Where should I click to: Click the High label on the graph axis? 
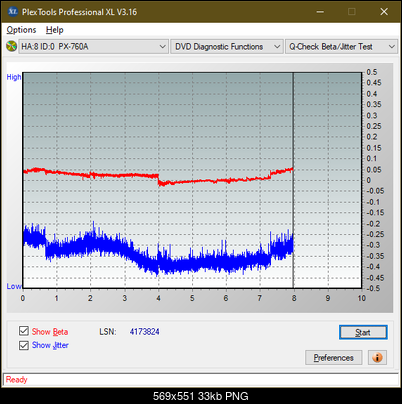tap(14, 77)
